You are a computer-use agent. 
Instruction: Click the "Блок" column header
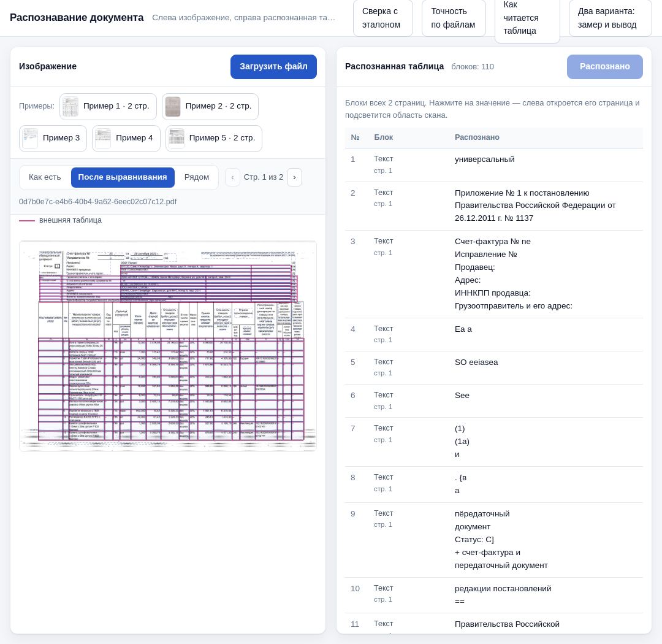[383, 137]
